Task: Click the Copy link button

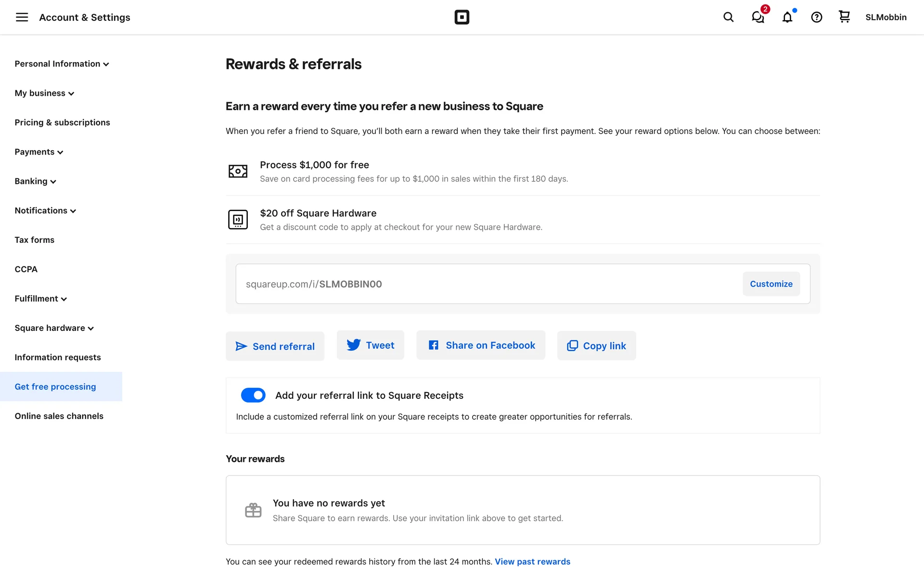Action: [x=596, y=345]
